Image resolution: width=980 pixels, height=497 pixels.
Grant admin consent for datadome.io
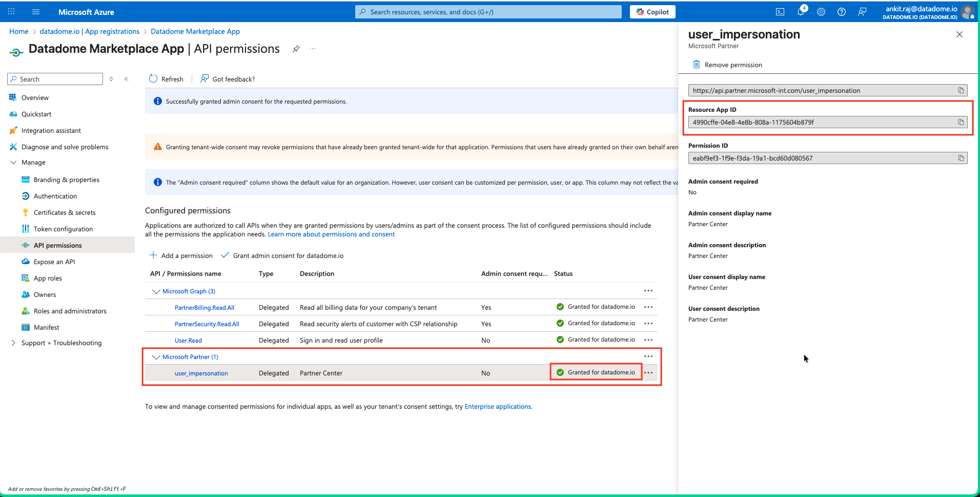282,255
